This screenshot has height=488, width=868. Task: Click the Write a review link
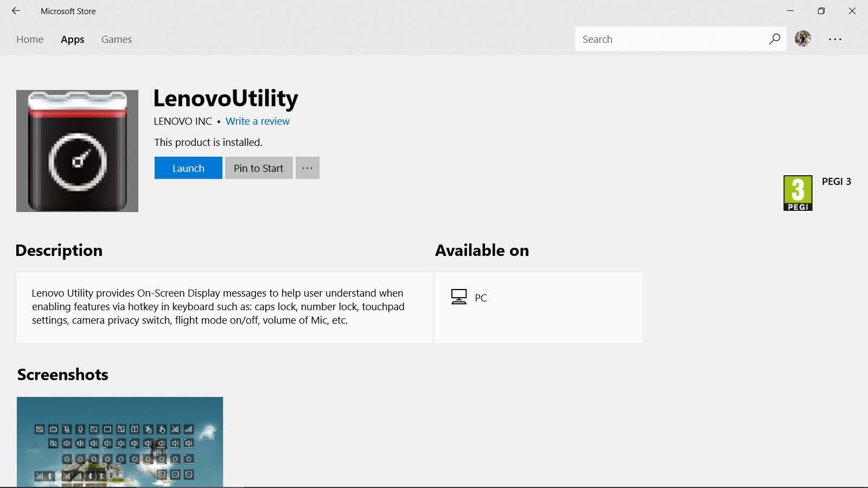258,121
